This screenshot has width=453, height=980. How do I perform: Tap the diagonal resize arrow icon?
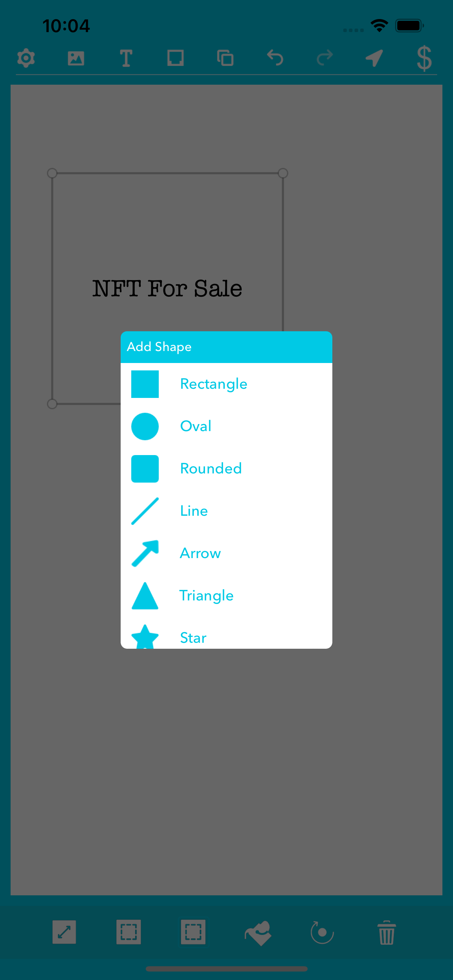click(64, 932)
